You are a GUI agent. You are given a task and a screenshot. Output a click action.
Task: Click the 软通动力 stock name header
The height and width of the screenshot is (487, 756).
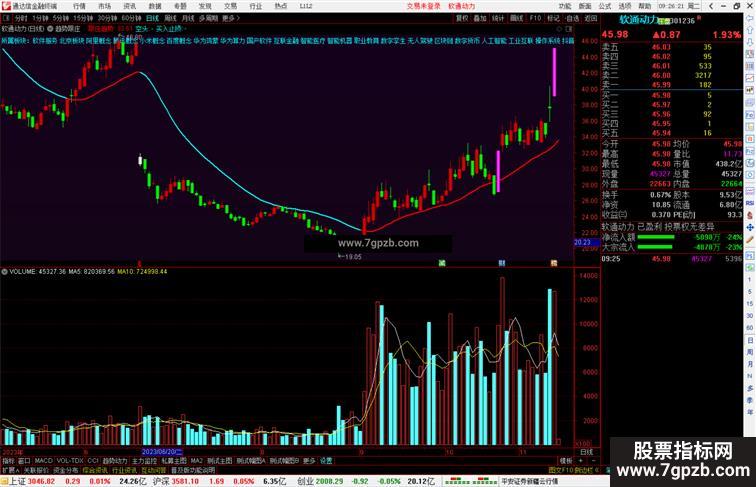[639, 20]
